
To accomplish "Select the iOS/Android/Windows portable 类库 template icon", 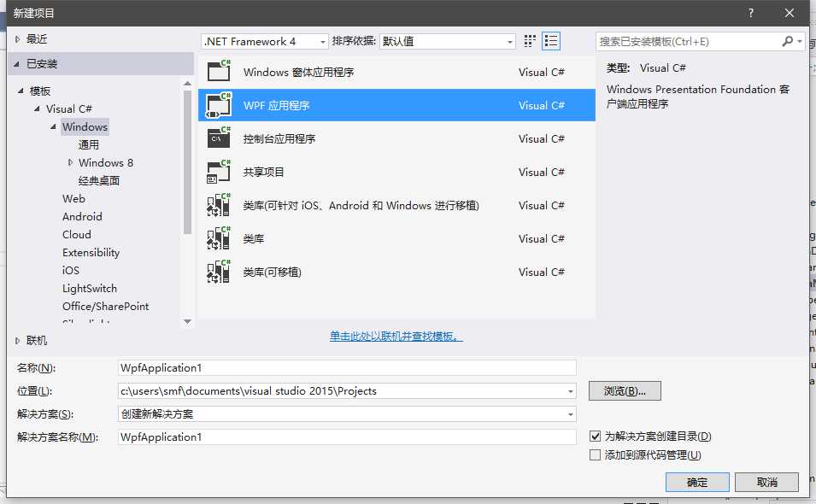I will (x=219, y=205).
